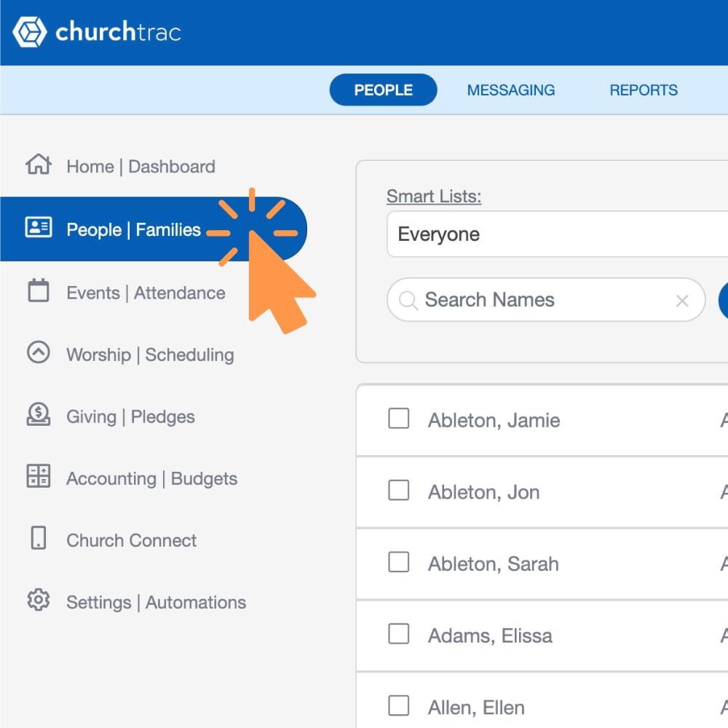Screen dimensions: 728x728
Task: Switch to the Messaging tab
Action: [511, 90]
